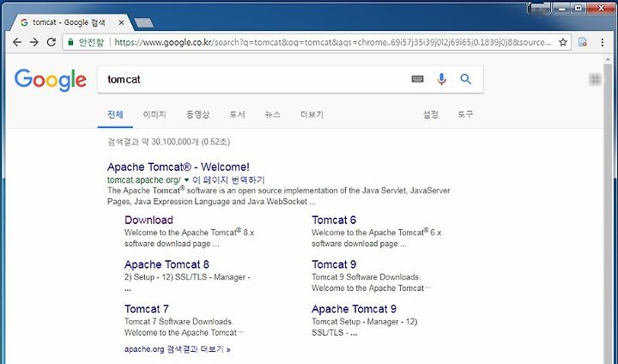Click the 검색결과 약 30,100,000개 result count
The width and height of the screenshot is (618, 364).
(169, 142)
